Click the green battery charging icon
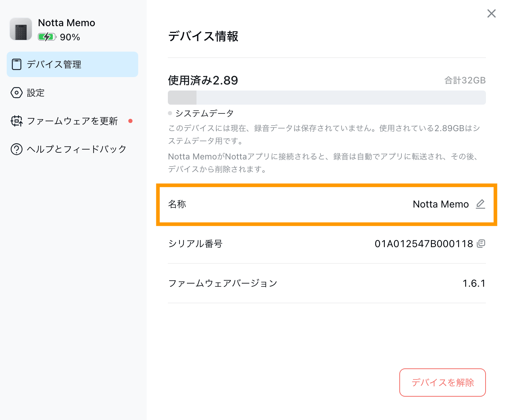 point(47,37)
